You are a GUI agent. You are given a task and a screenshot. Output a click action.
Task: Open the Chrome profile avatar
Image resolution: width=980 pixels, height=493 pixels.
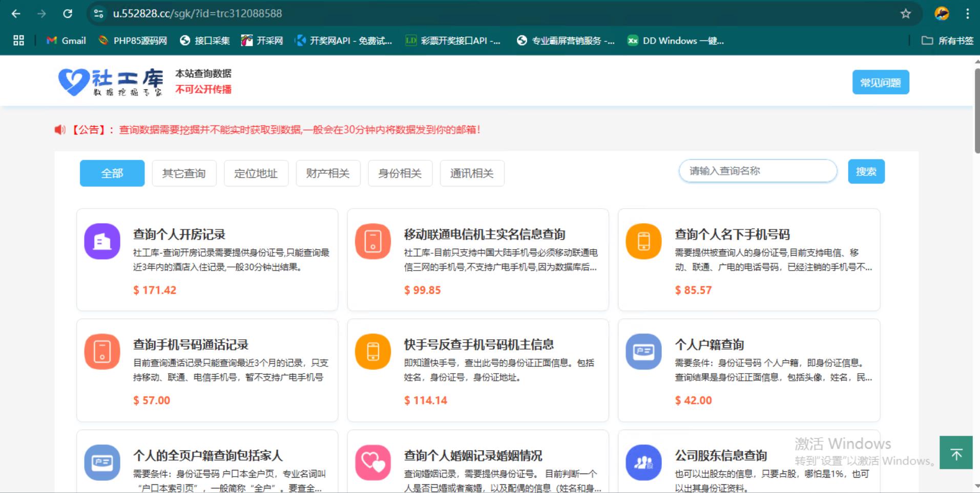coord(942,14)
